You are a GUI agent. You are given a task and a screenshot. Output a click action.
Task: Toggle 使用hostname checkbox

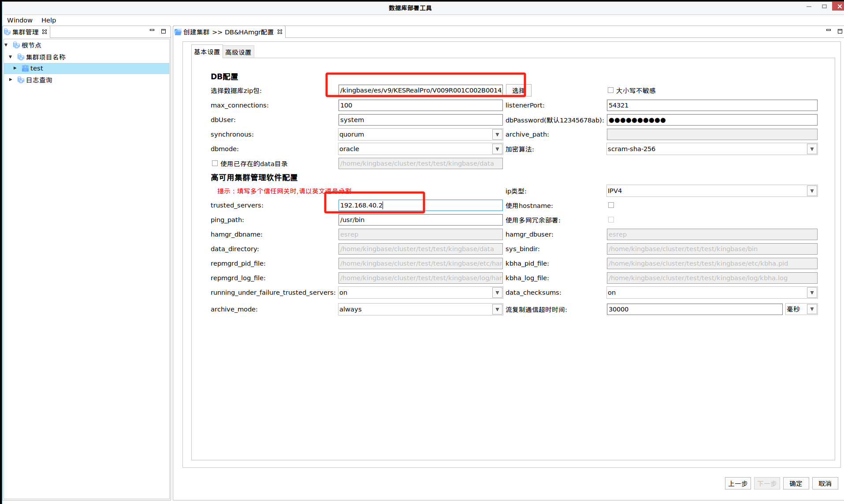[611, 205]
